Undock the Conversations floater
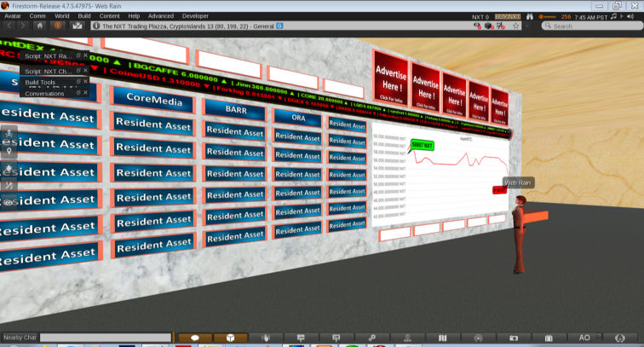644x347 pixels. click(78, 93)
